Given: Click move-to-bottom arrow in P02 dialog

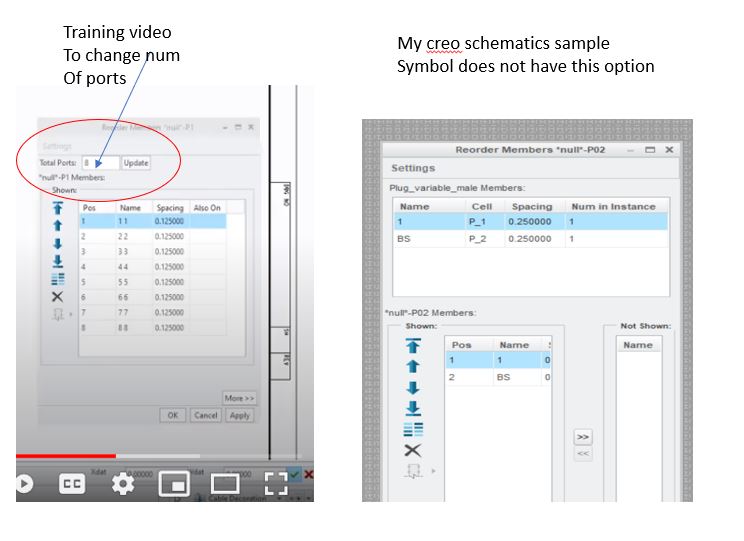Looking at the screenshot, I should (x=413, y=408).
